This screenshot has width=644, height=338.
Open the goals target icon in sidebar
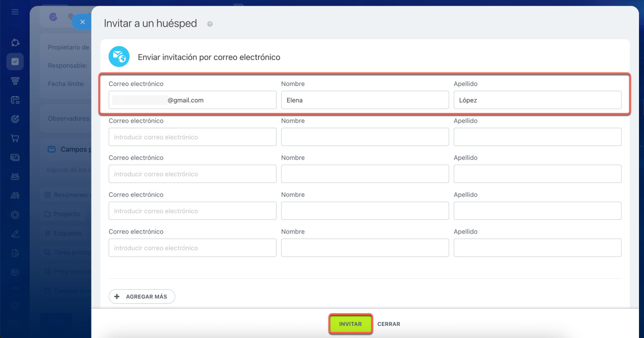coord(15,119)
